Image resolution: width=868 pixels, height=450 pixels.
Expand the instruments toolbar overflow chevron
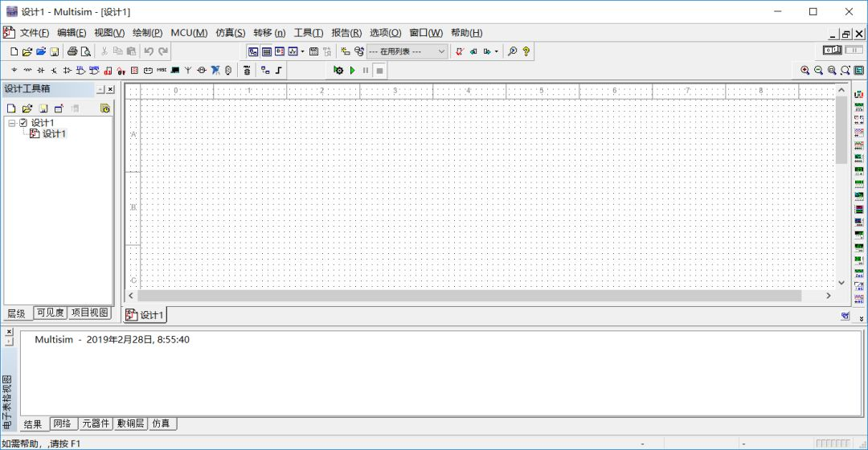coord(862,319)
